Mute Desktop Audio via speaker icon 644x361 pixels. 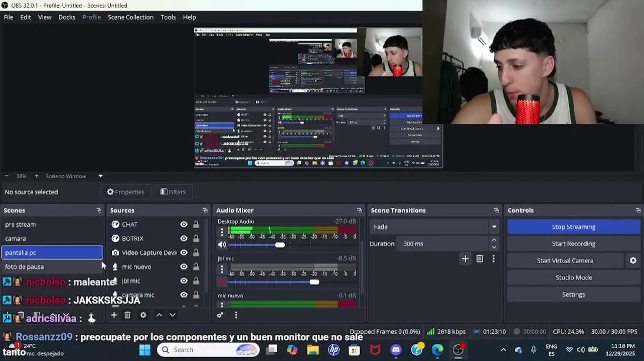tap(222, 245)
